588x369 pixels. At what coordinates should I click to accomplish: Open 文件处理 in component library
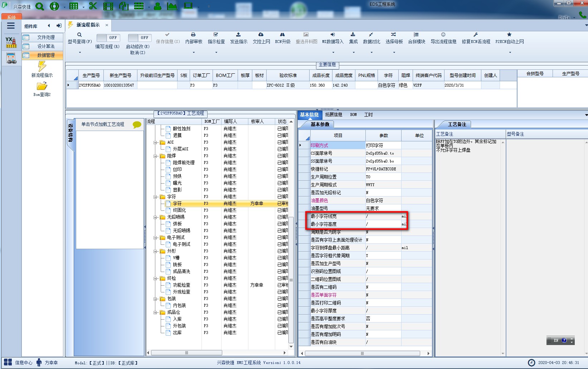[42, 37]
